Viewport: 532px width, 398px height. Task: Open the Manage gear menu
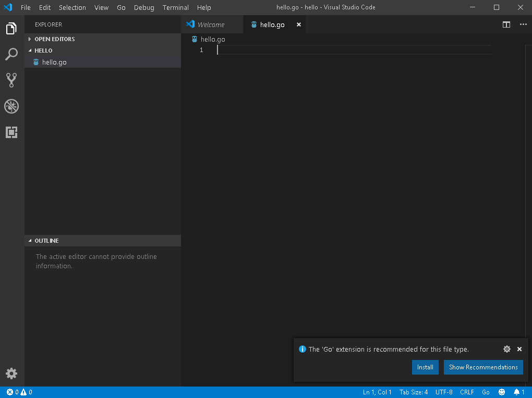click(11, 374)
